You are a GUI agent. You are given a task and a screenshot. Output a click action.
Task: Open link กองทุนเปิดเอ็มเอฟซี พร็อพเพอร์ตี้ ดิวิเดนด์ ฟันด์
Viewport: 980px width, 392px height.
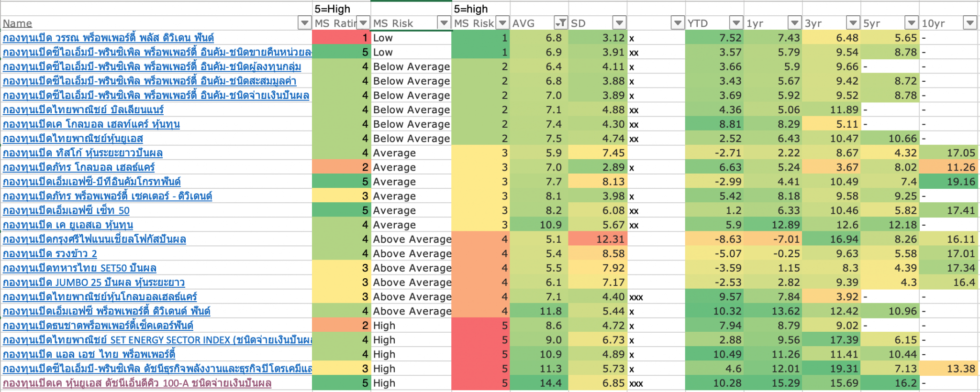(x=107, y=311)
